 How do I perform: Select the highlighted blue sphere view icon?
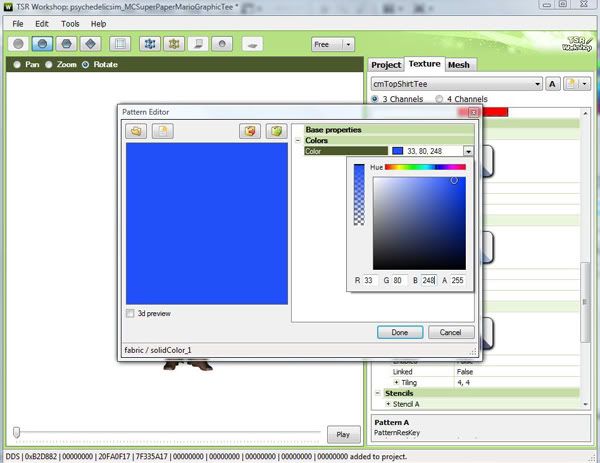coord(42,44)
